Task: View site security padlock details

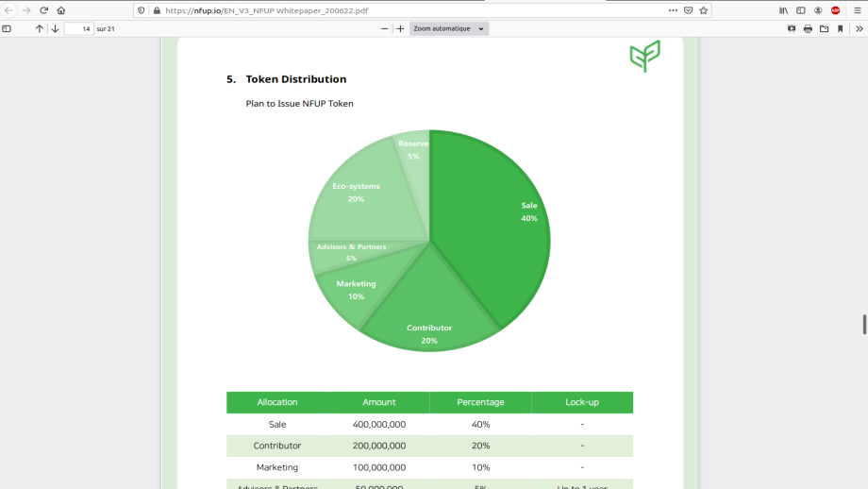Action: click(x=157, y=10)
